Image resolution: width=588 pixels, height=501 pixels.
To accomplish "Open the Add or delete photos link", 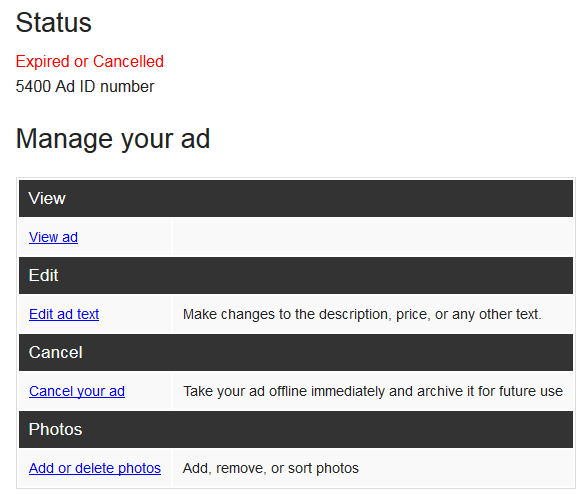I will click(x=95, y=468).
